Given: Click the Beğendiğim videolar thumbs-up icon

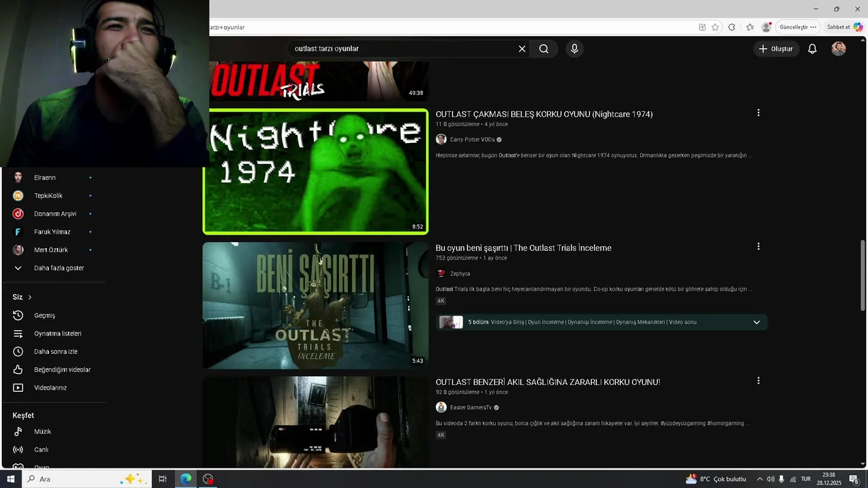Looking at the screenshot, I should [x=18, y=370].
